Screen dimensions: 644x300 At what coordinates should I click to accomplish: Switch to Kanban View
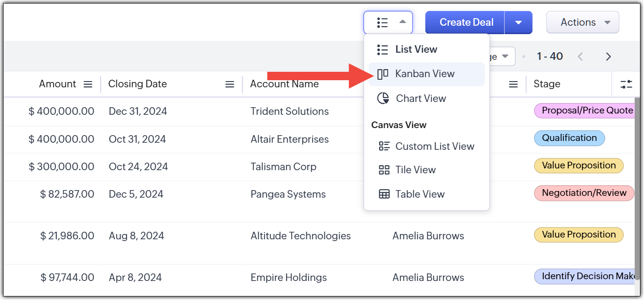424,74
